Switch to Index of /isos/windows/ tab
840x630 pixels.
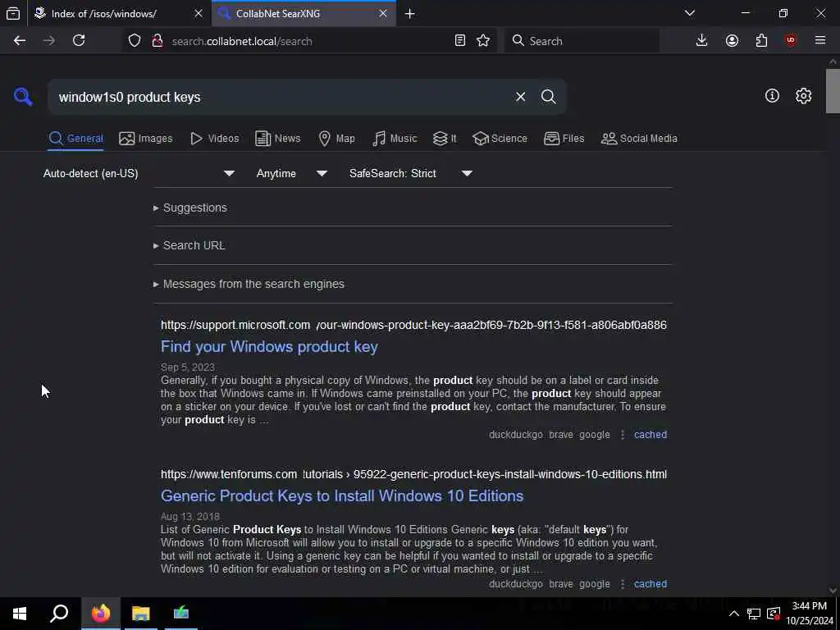[x=119, y=13]
